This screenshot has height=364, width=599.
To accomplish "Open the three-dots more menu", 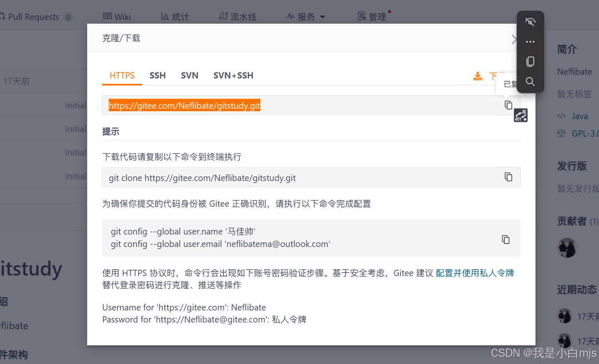I will tap(530, 42).
